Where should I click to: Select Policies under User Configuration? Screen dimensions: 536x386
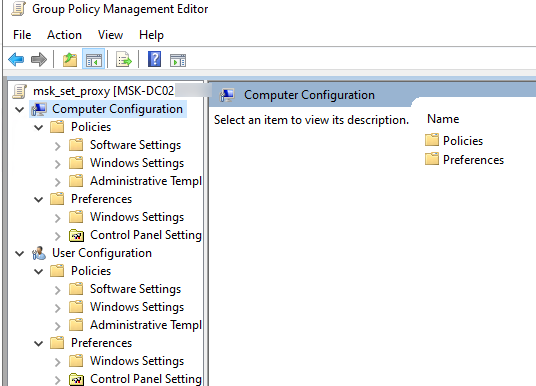point(91,271)
